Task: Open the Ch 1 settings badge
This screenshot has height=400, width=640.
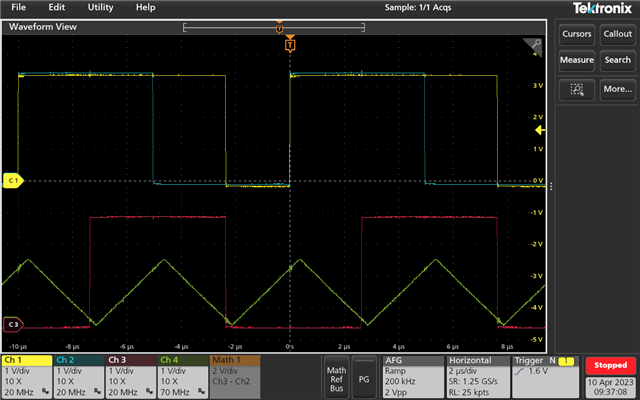Action: [26, 376]
